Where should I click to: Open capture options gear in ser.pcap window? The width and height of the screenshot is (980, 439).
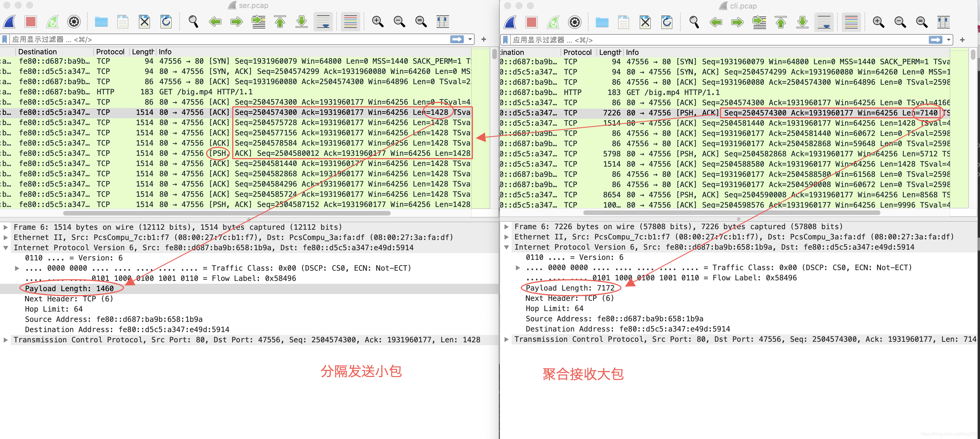(x=74, y=22)
